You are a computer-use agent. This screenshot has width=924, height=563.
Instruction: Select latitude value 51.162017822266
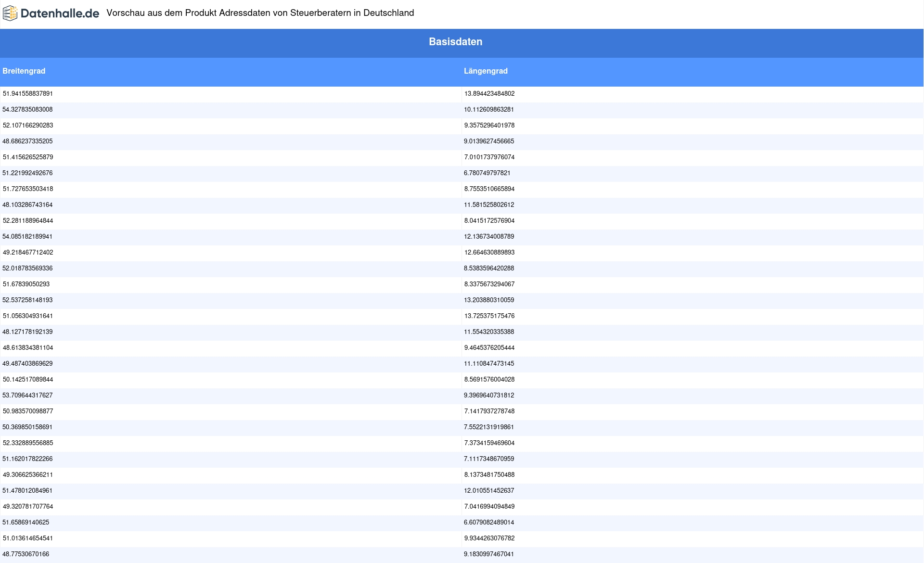(x=27, y=459)
